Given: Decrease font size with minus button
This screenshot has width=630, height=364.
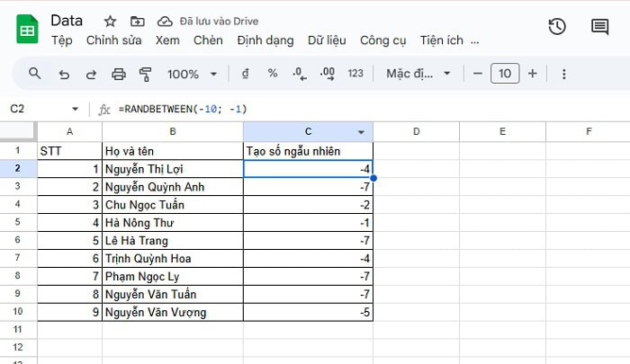Looking at the screenshot, I should click(x=477, y=74).
